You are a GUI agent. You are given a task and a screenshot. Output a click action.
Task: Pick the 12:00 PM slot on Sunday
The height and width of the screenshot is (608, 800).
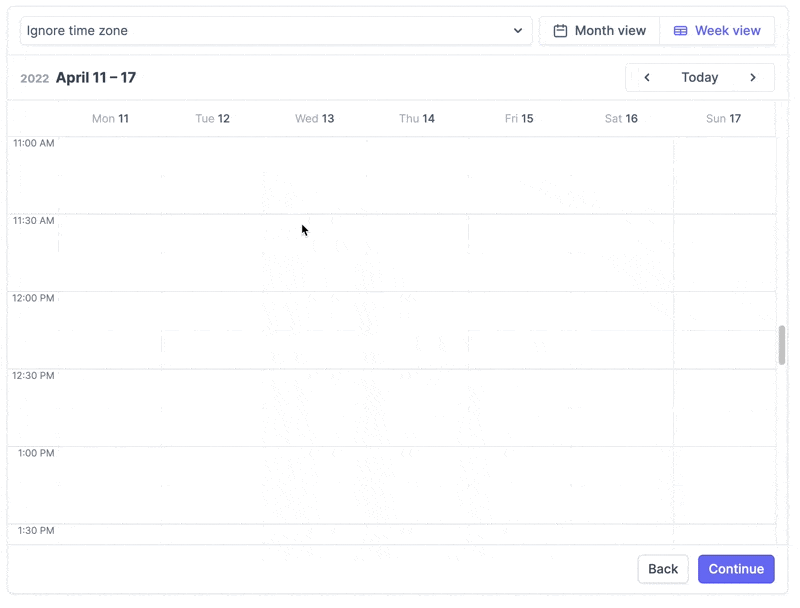pos(723,330)
